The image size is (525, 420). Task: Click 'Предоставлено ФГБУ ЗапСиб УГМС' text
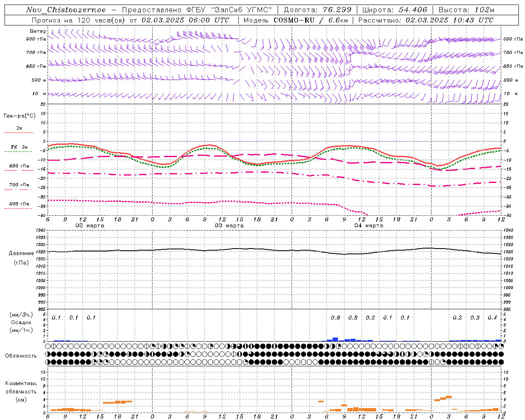[x=197, y=10]
